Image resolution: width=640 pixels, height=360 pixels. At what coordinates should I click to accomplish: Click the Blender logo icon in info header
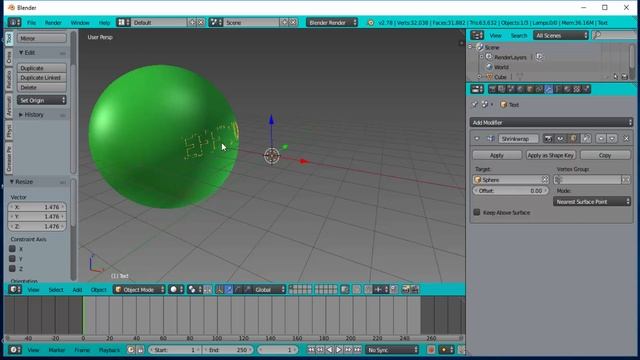click(x=371, y=23)
